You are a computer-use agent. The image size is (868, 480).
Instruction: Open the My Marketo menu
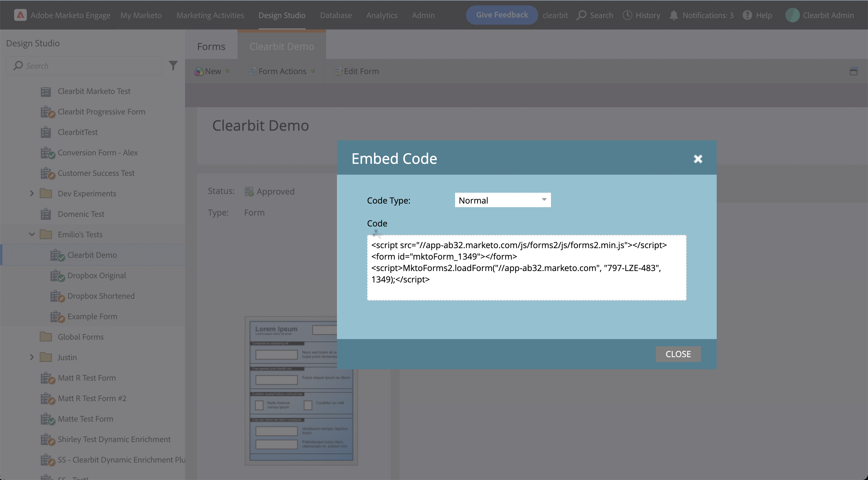click(141, 15)
